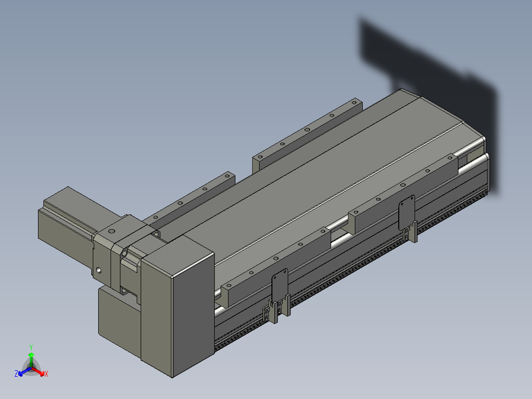Screen dimensions: 532x399
Task: Select the large end cover block at the front
Action: (x=178, y=306)
